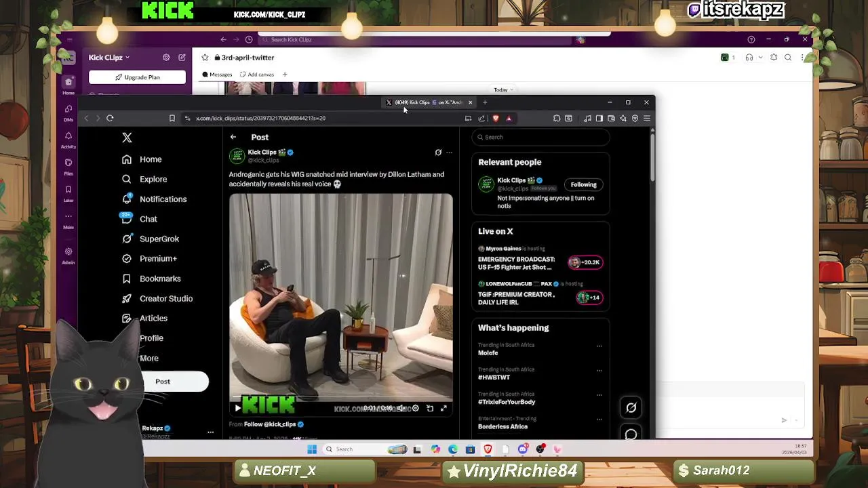The height and width of the screenshot is (488, 868).
Task: Start huddle with headphones icon in Slack
Action: (749, 58)
